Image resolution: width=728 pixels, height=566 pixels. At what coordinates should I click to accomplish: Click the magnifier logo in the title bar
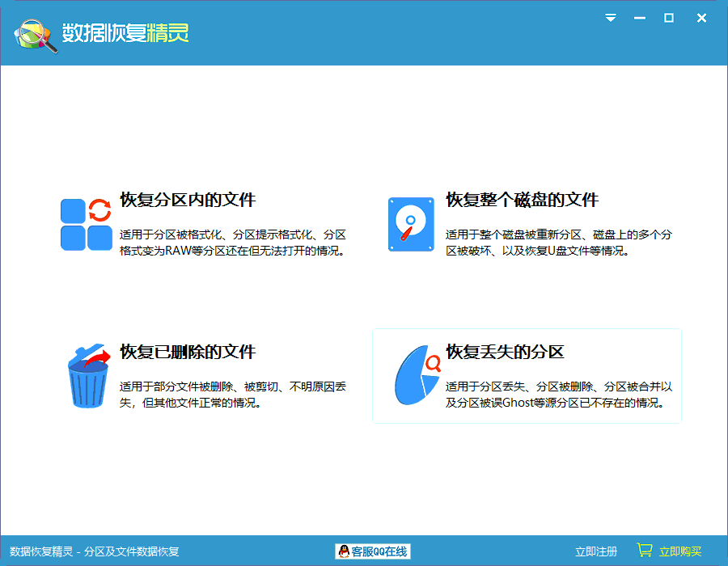pyautogui.click(x=31, y=34)
